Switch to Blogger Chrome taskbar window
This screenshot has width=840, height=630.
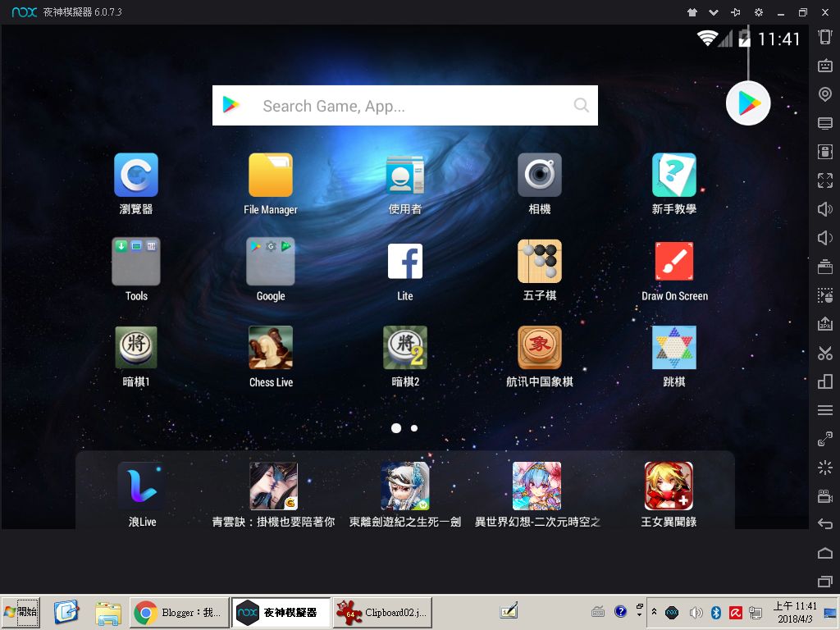point(180,612)
